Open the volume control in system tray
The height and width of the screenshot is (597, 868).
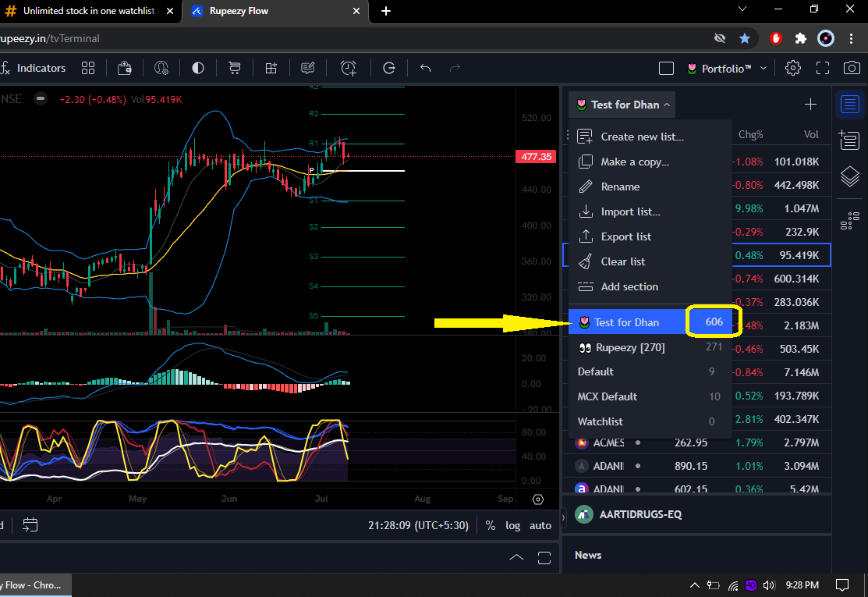pos(769,585)
